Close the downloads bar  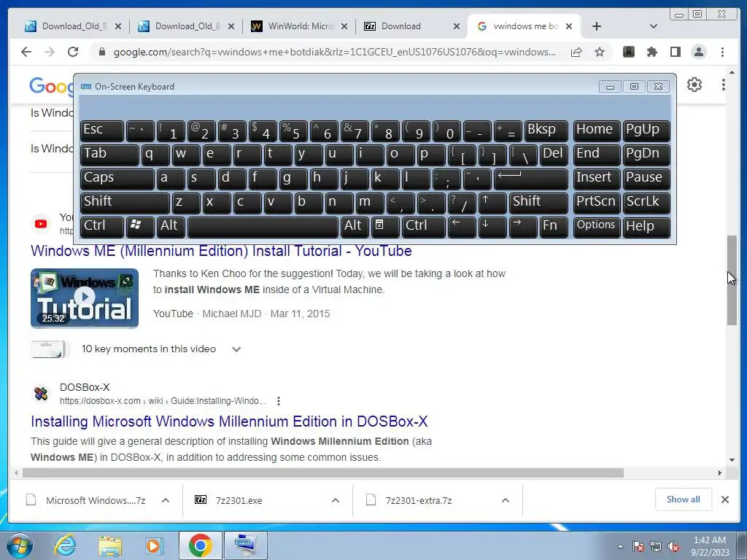click(725, 499)
